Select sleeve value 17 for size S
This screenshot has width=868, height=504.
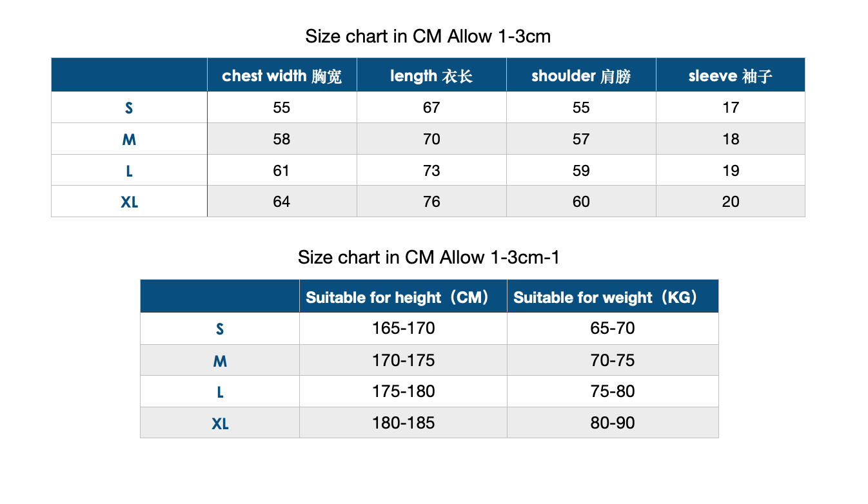coord(731,108)
